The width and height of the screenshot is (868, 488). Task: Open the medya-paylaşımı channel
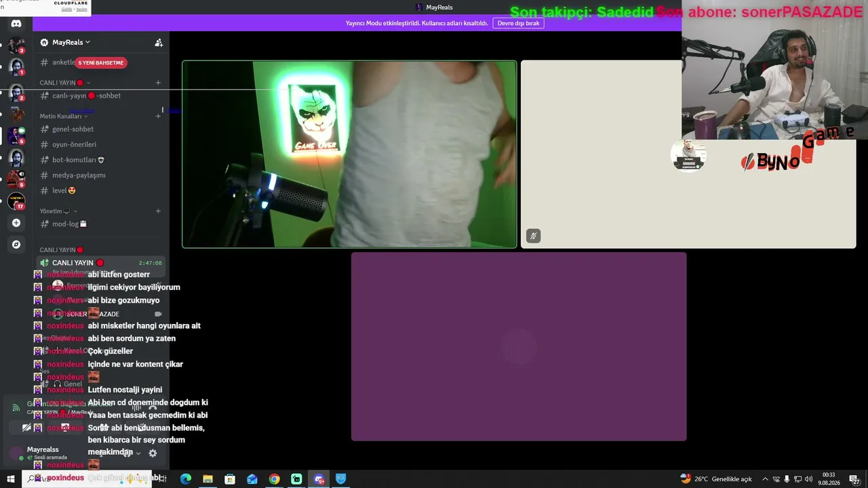pos(101,175)
